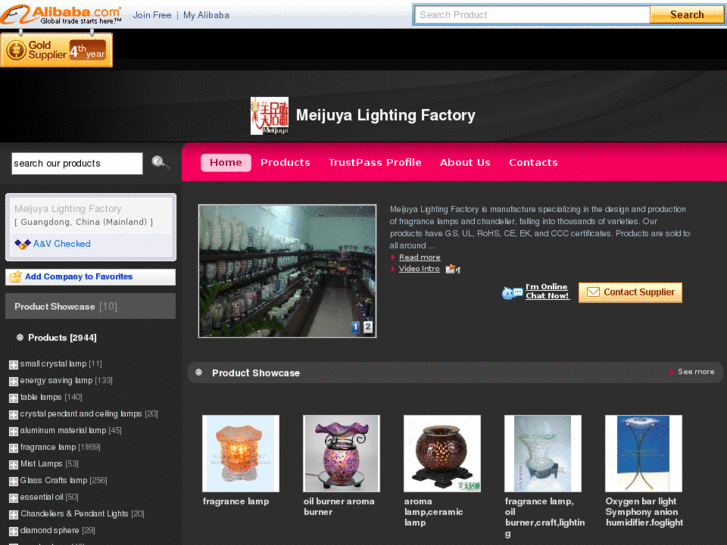The image size is (727, 545).
Task: Expand the fragrance lamp category tree
Action: point(13,448)
